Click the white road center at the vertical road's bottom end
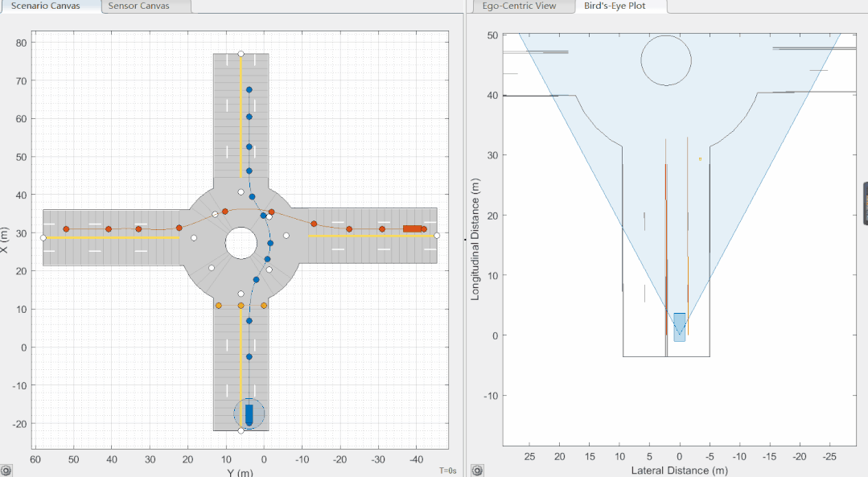This screenshot has width=868, height=477. click(x=241, y=430)
